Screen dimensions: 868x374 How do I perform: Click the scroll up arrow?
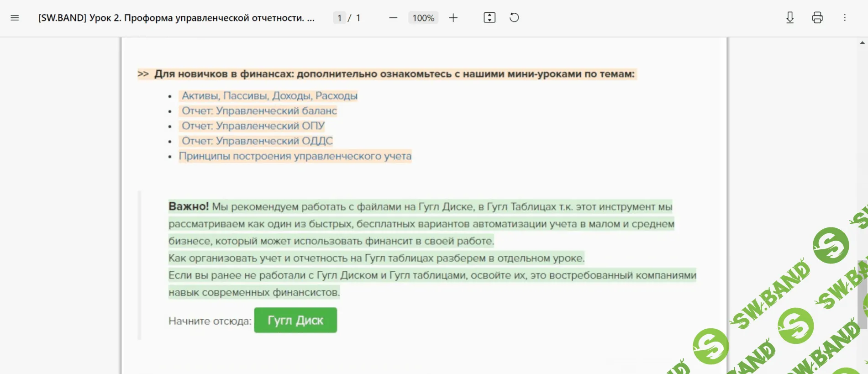tap(862, 43)
